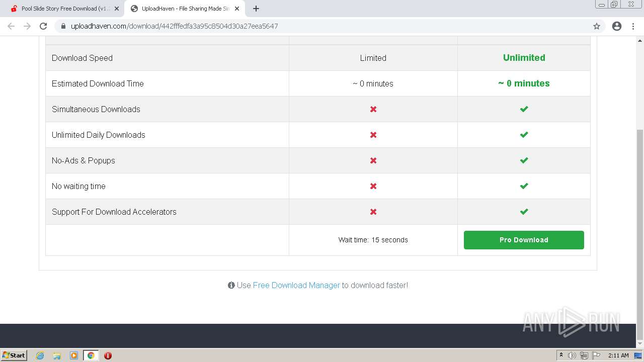
Task: Click the Wait time: 15 seconds text
Action: 373,240
